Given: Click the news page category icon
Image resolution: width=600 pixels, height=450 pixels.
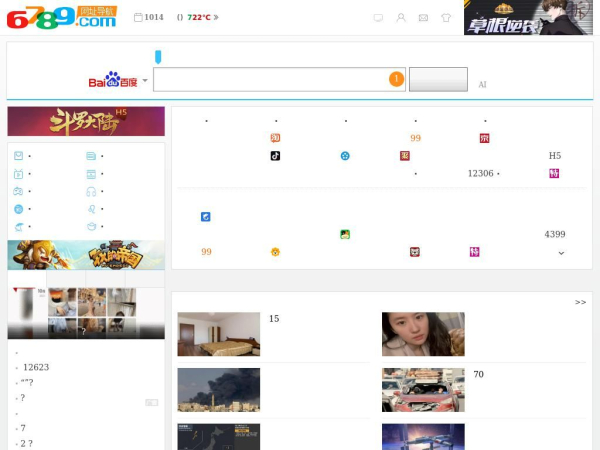Looking at the screenshot, I should click(x=91, y=156).
